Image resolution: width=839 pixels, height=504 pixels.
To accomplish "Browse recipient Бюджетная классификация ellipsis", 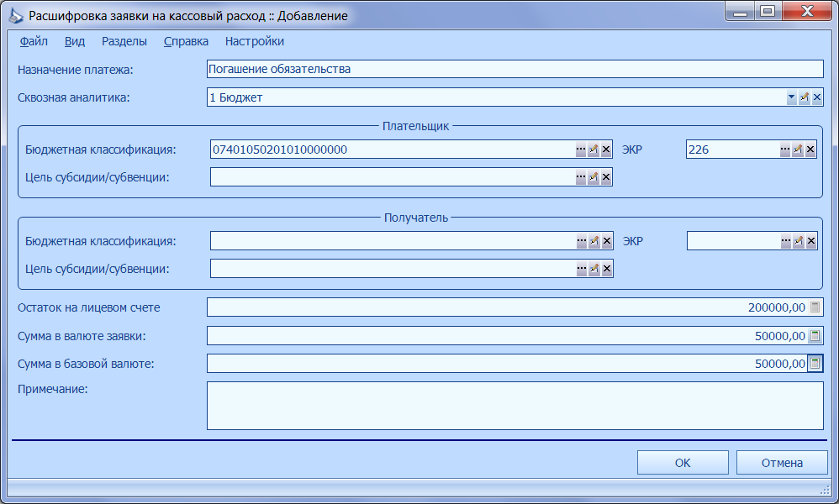I will 582,241.
